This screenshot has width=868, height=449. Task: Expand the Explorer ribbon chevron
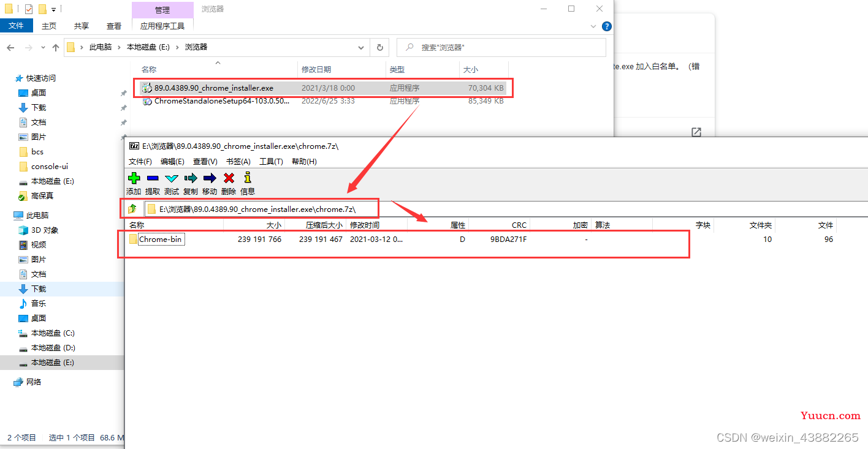tap(593, 26)
